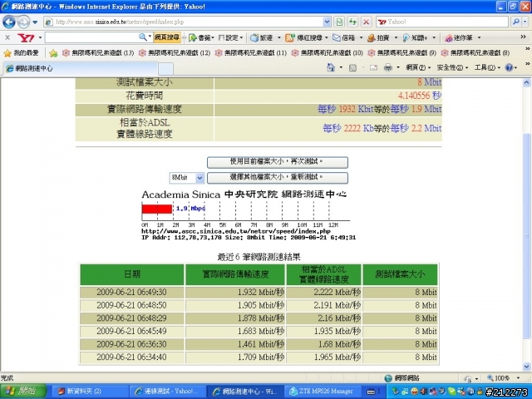Click the red Y! Yahoo toolbar logo
Screen dimensions: 532x399
click(26, 37)
